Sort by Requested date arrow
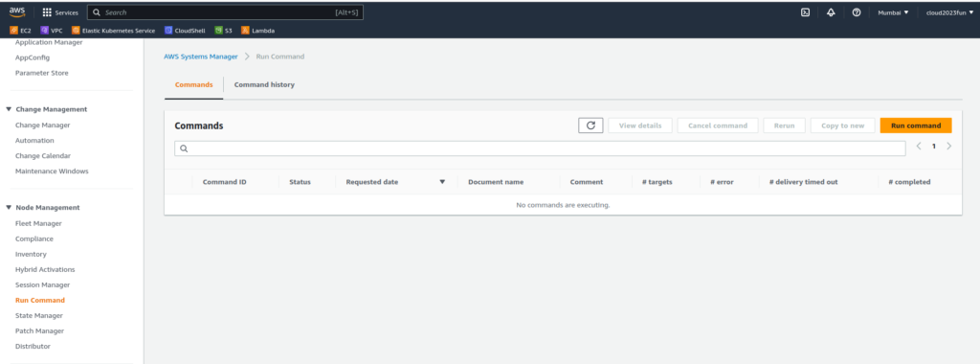Image resolution: width=980 pixels, height=364 pixels. coord(442,182)
